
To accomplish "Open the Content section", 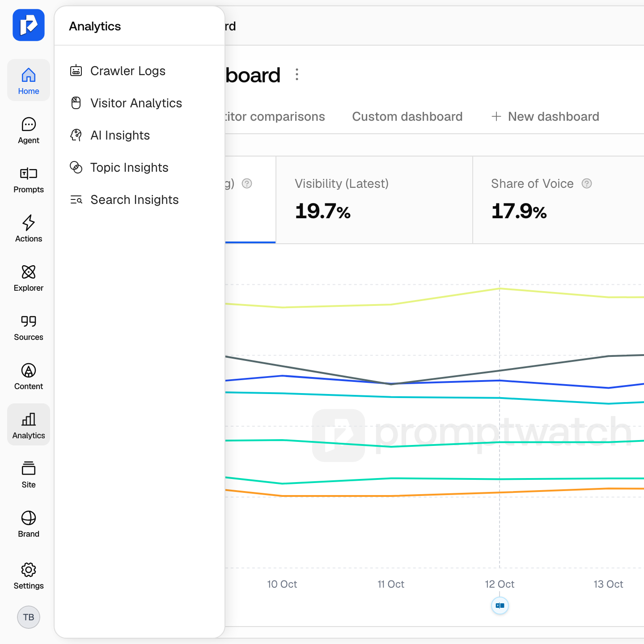I will pos(29,376).
